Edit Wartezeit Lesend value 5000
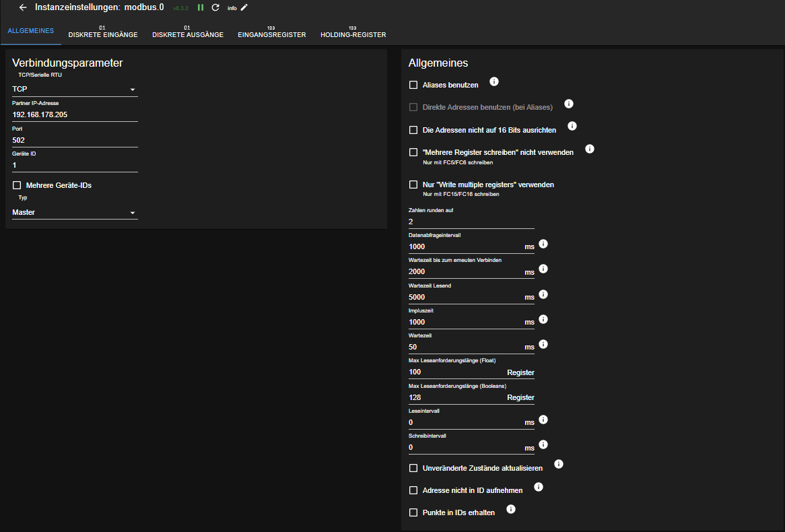 tap(466, 297)
